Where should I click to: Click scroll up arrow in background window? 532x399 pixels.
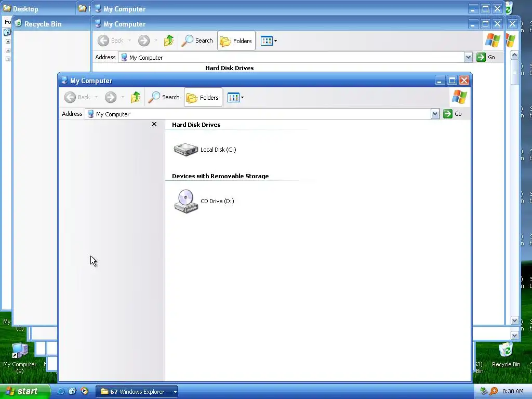[x=514, y=55]
